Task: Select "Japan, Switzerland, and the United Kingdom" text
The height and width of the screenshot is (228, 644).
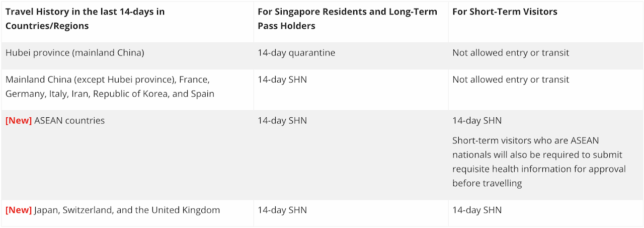Action: (x=127, y=210)
